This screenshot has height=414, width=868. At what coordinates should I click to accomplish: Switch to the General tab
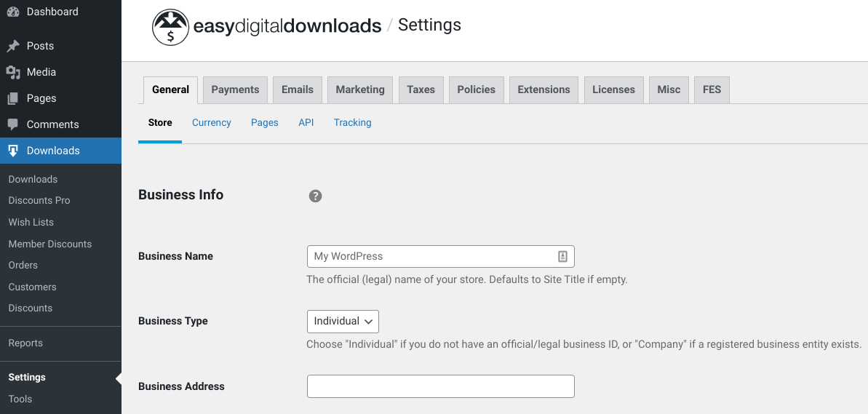click(x=170, y=89)
